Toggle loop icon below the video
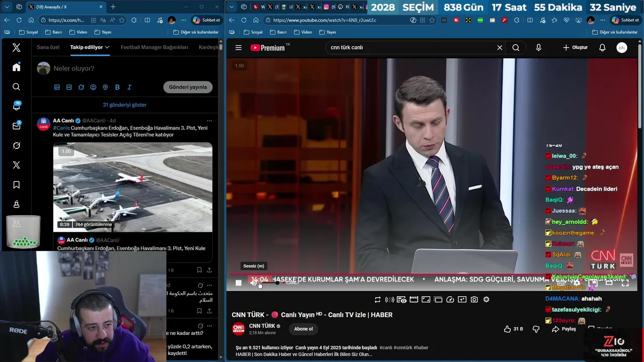This screenshot has height=362, width=644. [377, 300]
